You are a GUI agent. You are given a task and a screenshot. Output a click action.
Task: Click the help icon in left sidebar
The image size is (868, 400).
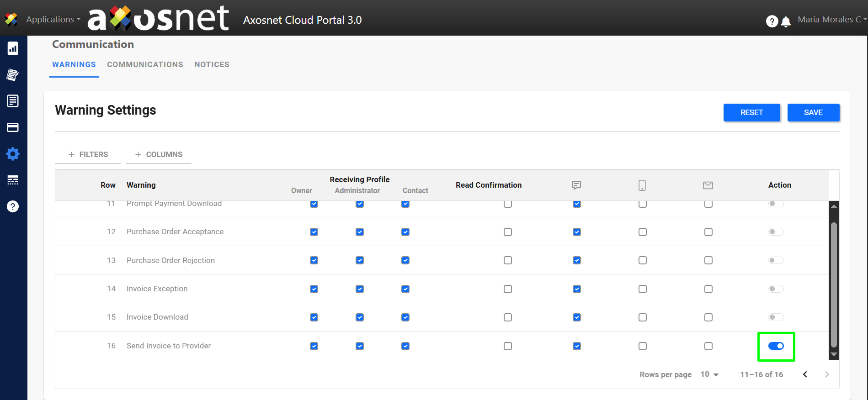coord(13,206)
